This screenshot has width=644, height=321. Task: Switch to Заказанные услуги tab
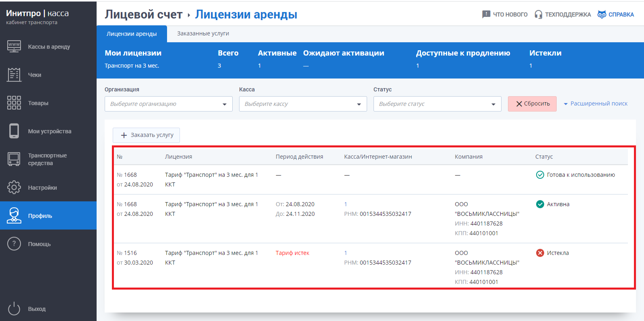(203, 33)
